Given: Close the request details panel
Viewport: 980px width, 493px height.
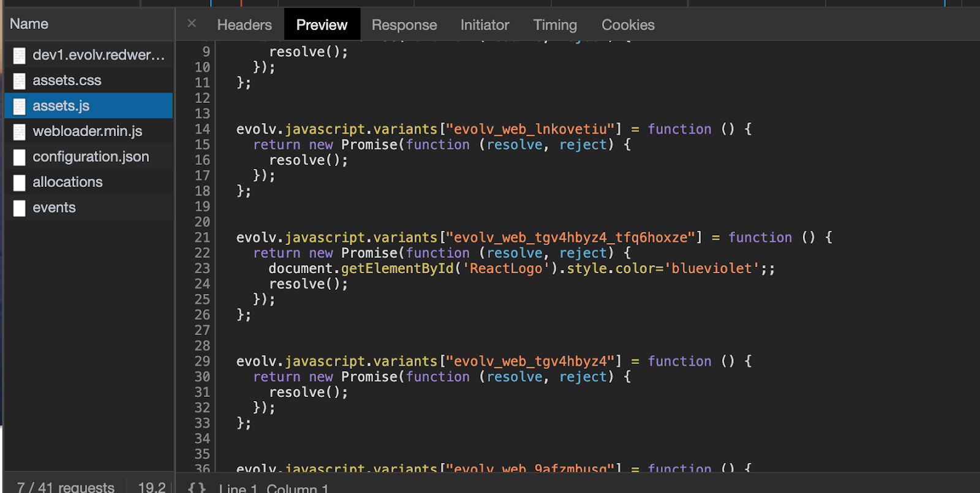Looking at the screenshot, I should tap(192, 24).
